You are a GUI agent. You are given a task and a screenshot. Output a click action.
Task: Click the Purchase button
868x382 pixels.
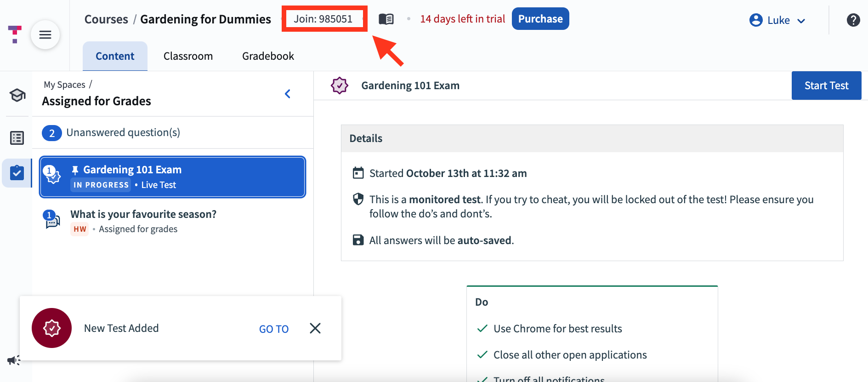(540, 19)
